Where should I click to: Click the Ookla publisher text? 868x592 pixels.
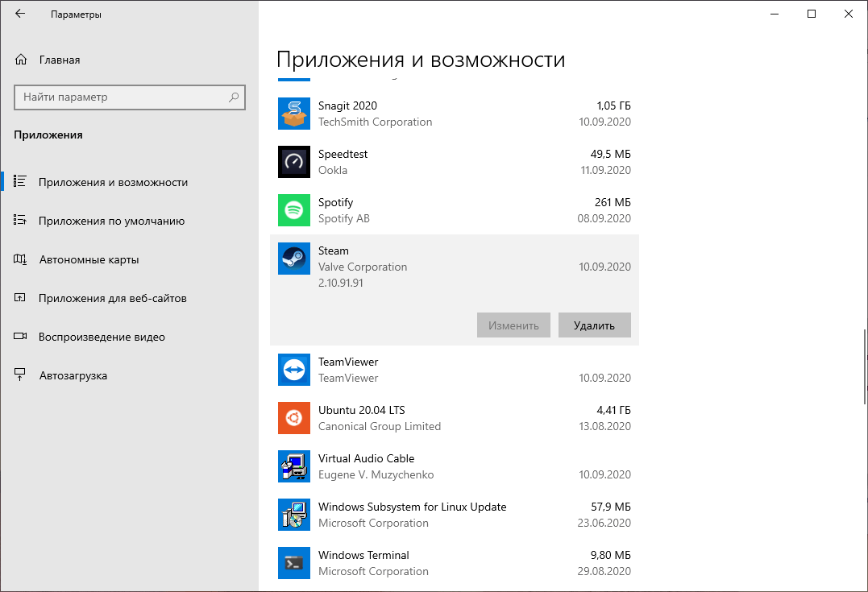pyautogui.click(x=333, y=171)
